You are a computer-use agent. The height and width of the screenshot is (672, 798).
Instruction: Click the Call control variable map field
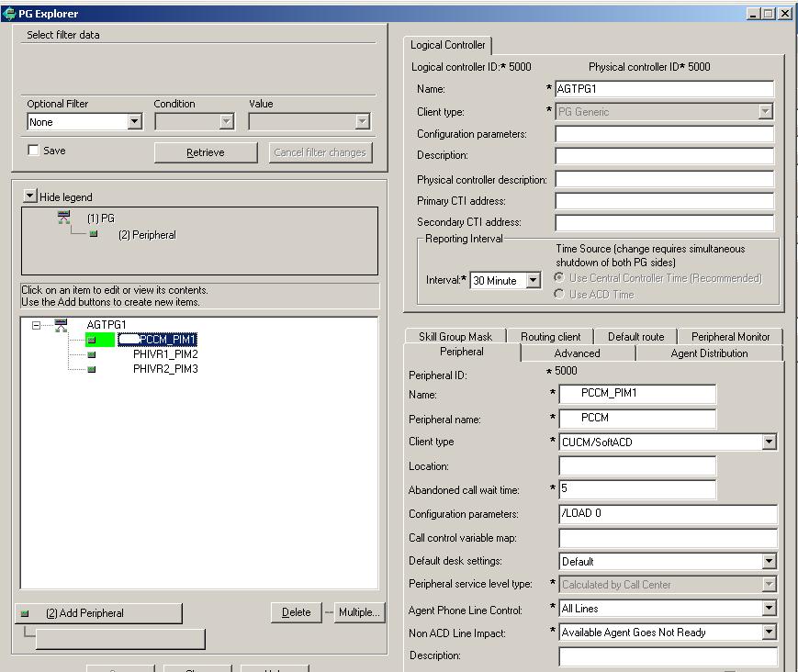668,538
